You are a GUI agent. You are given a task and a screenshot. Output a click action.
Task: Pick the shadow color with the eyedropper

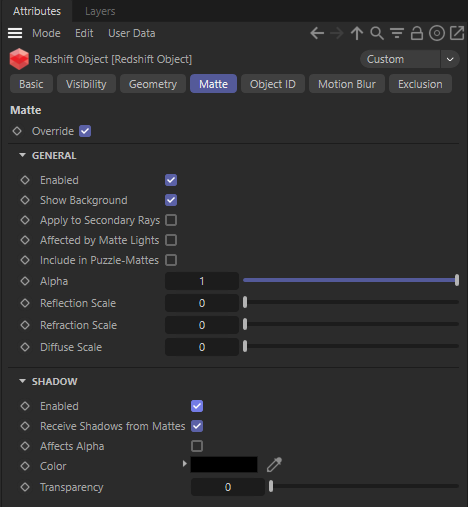(x=274, y=465)
